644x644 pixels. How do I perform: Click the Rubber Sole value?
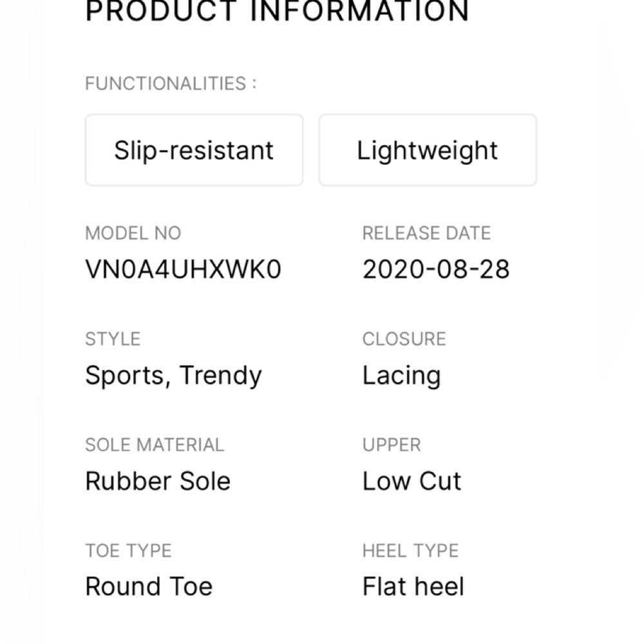(158, 481)
